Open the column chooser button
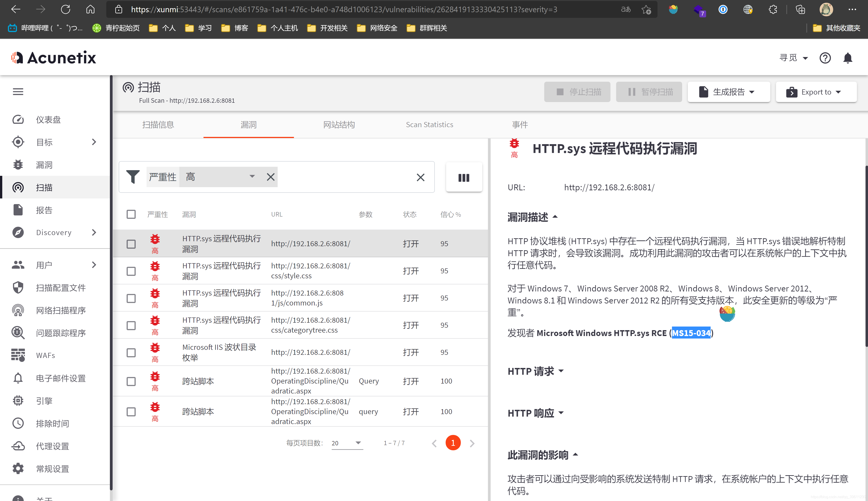Screen dimensions: 868x501 [x=464, y=177]
